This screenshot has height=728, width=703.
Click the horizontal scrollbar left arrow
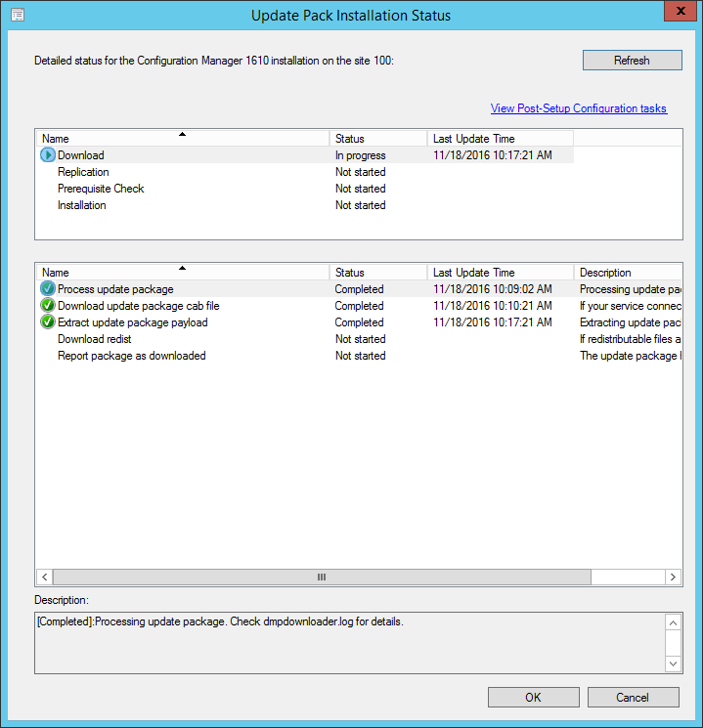[45, 578]
